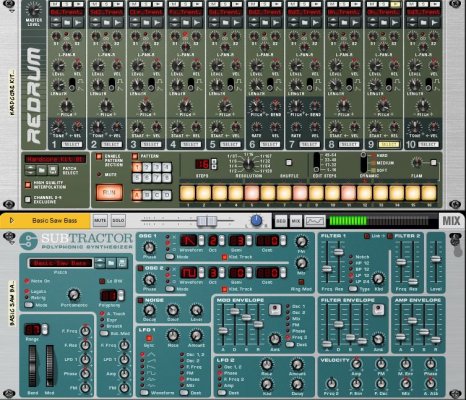The height and width of the screenshot is (400, 466).
Task: Click Osc 2 Waveform spin arrows
Action: (201, 273)
